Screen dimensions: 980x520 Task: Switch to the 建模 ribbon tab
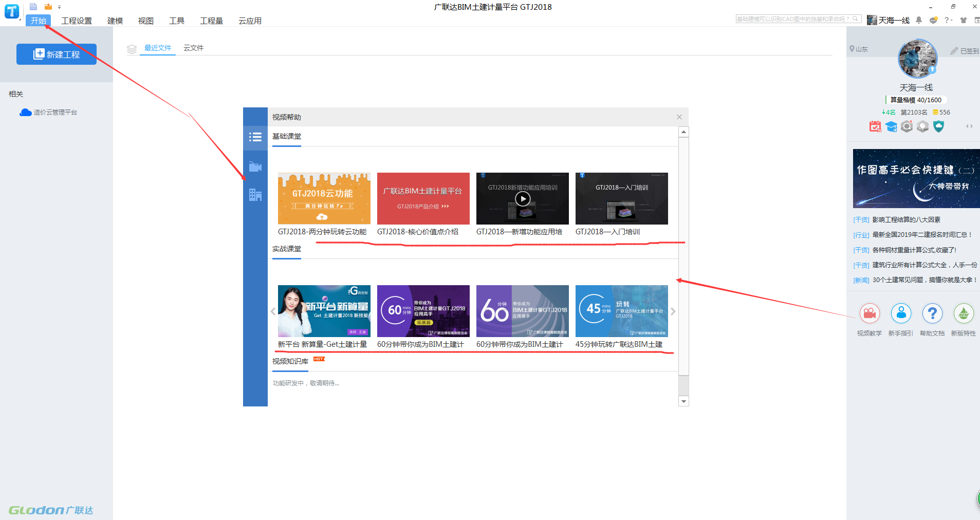(x=115, y=21)
